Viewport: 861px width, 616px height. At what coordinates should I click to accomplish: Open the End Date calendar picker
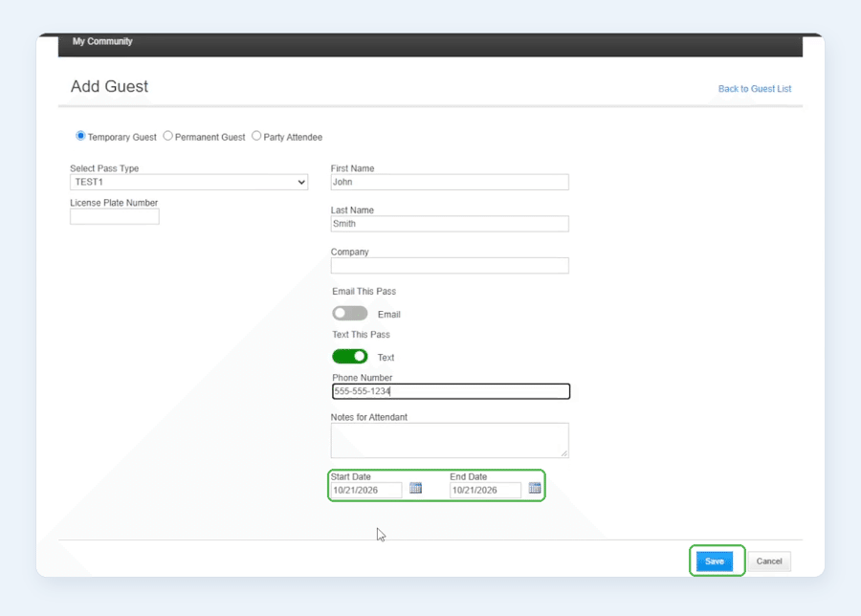pos(535,488)
